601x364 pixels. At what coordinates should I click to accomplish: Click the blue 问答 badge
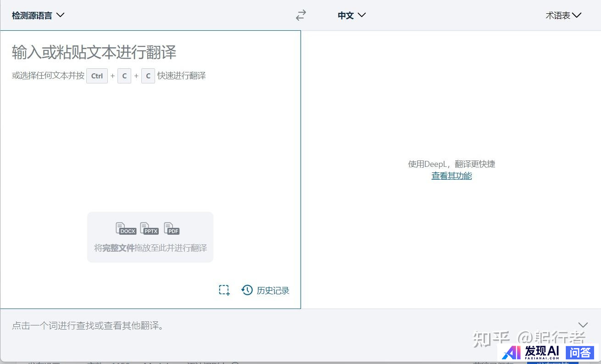[x=580, y=352]
